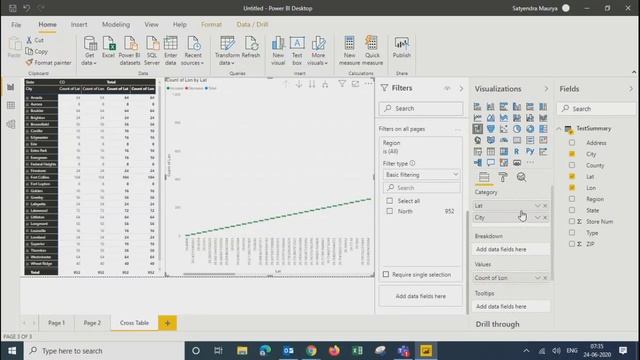Click the Copy button
Screen dimensions: 640x360
(x=37, y=51)
